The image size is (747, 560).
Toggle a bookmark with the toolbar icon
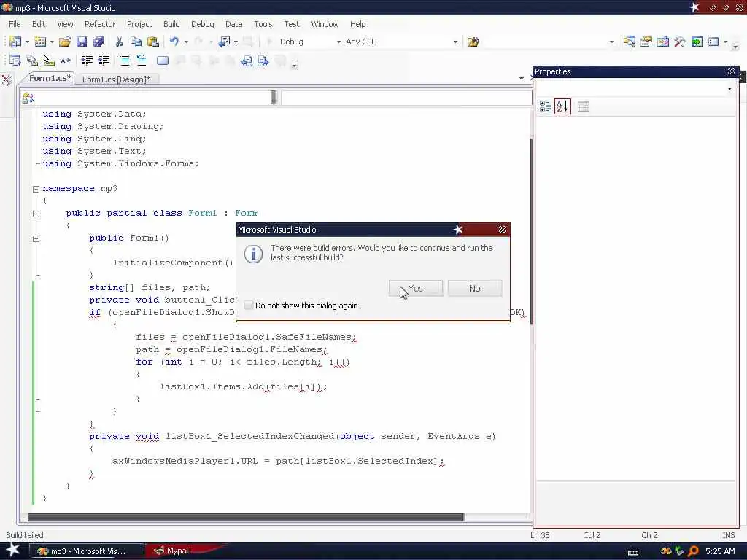[x=163, y=61]
